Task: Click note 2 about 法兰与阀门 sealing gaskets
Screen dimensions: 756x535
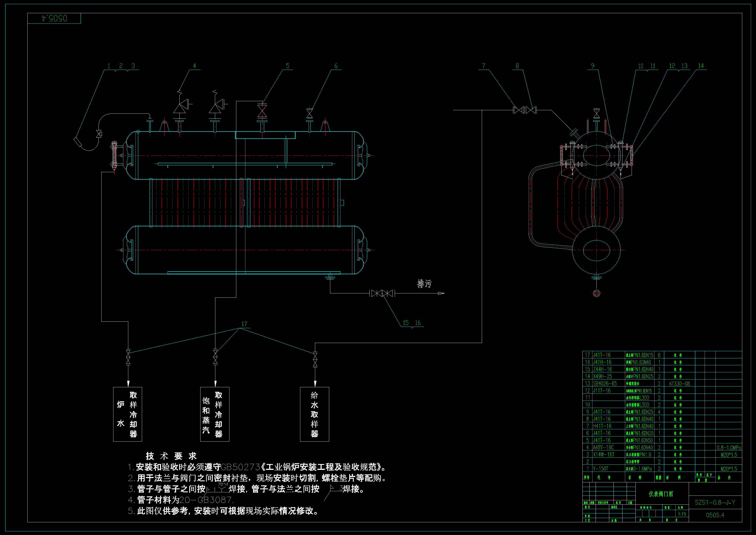Action: (x=257, y=478)
